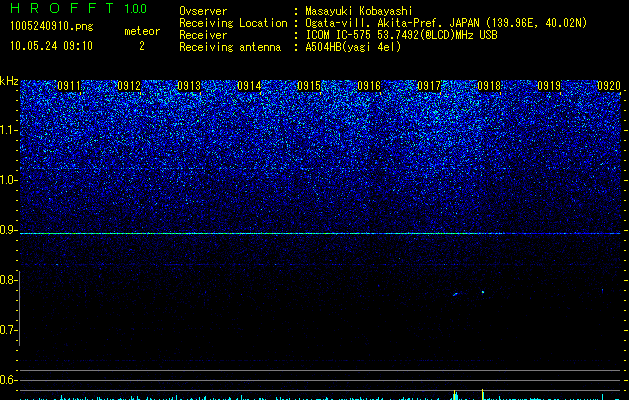Click the date stamp 10.05.24 09:10

tap(51, 46)
